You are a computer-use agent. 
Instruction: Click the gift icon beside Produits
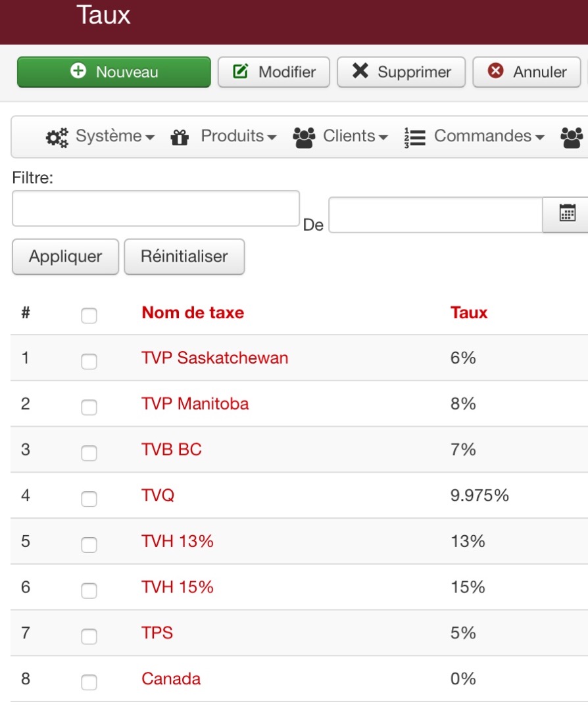[x=180, y=137]
